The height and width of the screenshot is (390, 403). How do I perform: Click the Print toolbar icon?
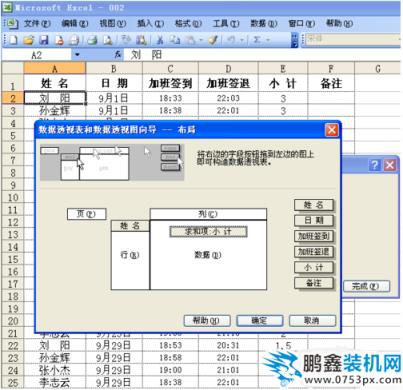point(92,40)
